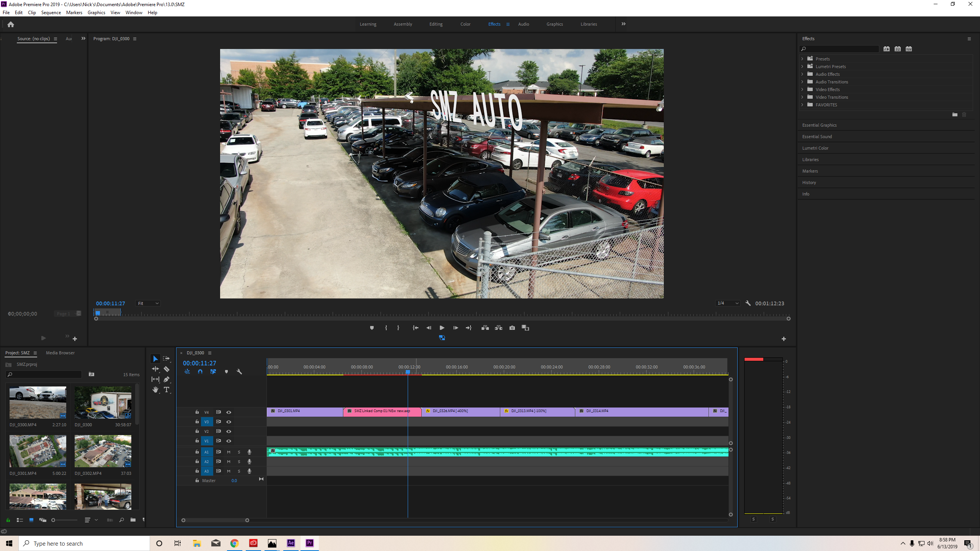Open the Sequence menu
Viewport: 980px width, 551px height.
click(51, 13)
